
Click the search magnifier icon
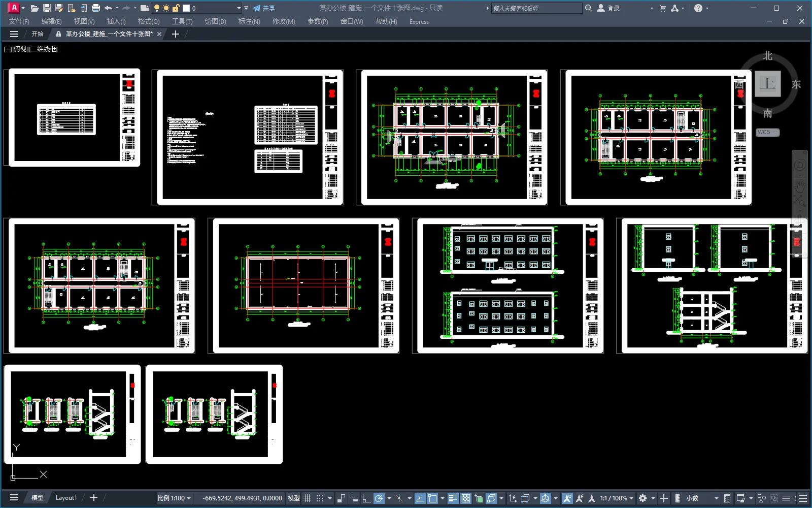589,8
